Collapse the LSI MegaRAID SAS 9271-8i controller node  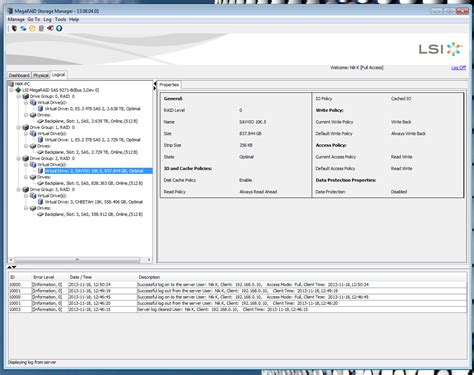11,90
